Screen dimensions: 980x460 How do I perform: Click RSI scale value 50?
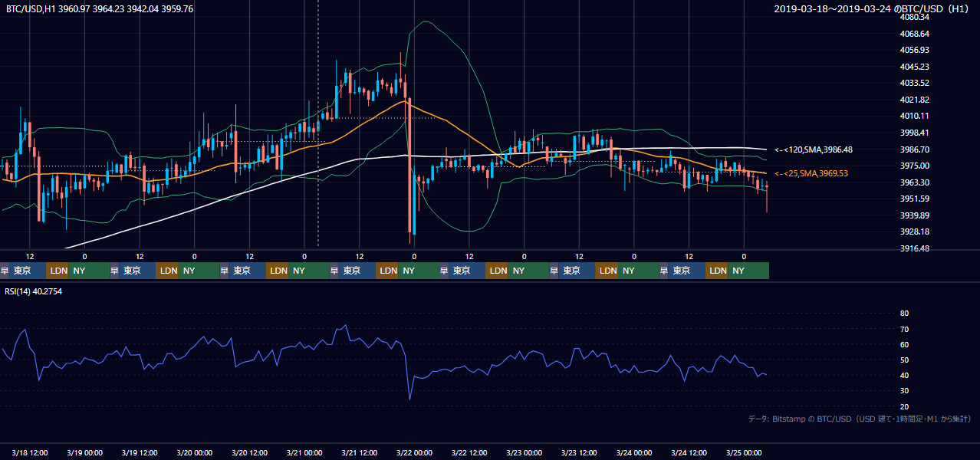tap(904, 360)
